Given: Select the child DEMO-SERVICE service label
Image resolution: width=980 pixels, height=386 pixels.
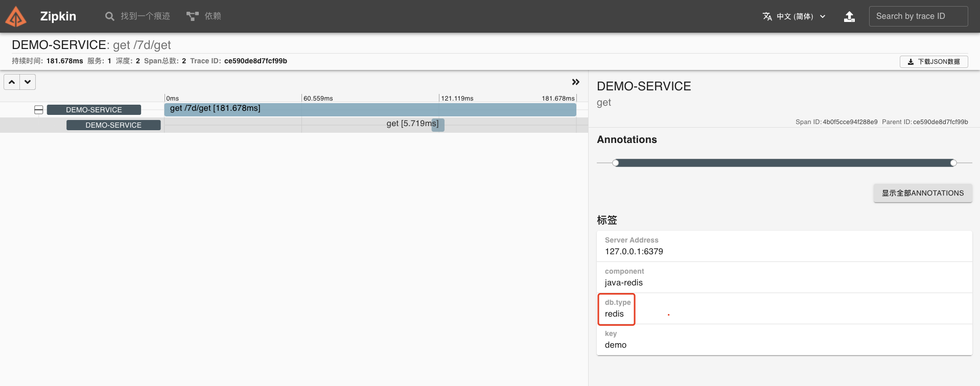Looking at the screenshot, I should (113, 125).
